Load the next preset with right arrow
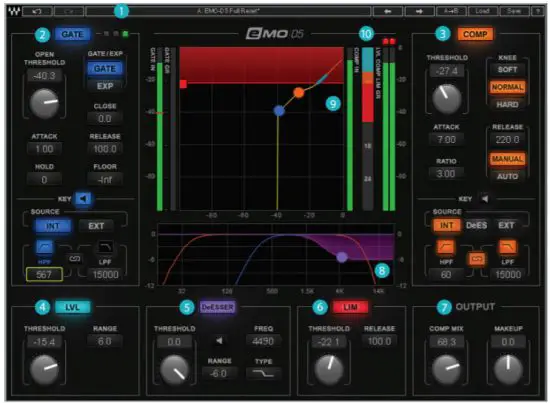This screenshot has height=403, width=550. (419, 11)
